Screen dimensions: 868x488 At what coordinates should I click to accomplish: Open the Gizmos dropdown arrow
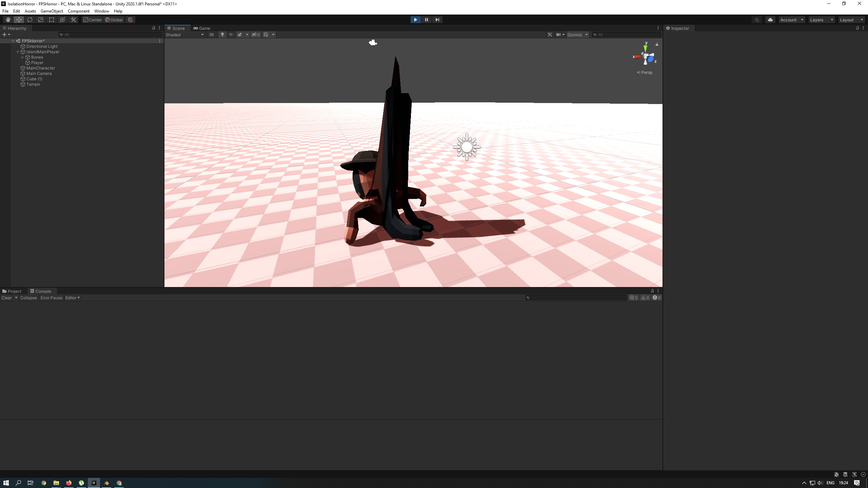586,35
